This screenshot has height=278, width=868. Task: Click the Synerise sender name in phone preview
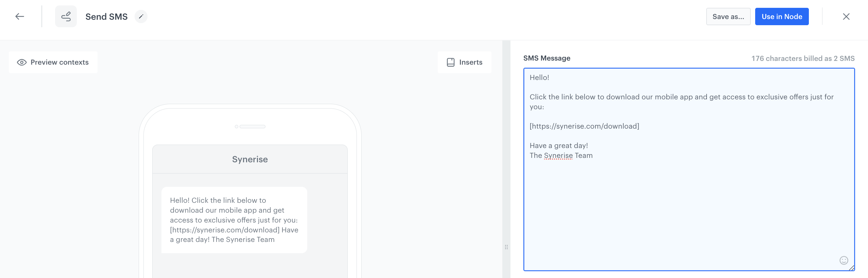(250, 159)
